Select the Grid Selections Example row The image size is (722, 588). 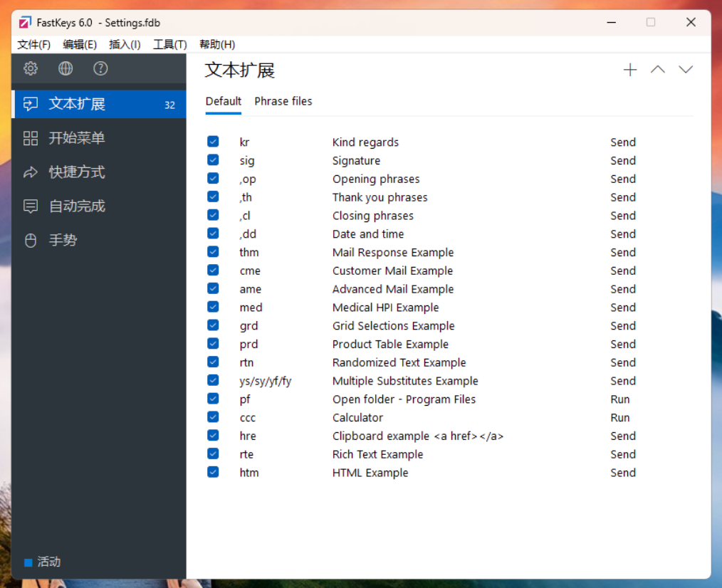[x=449, y=326]
